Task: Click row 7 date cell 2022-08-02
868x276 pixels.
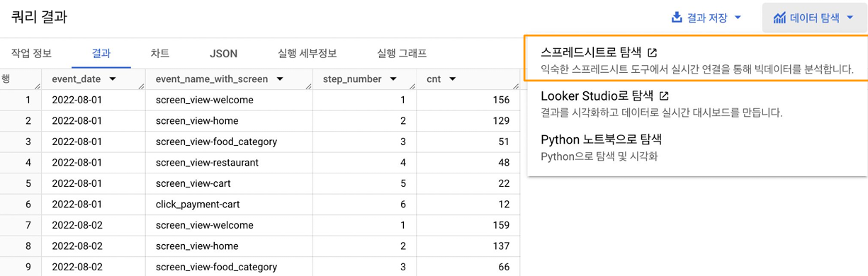Action: [94, 225]
